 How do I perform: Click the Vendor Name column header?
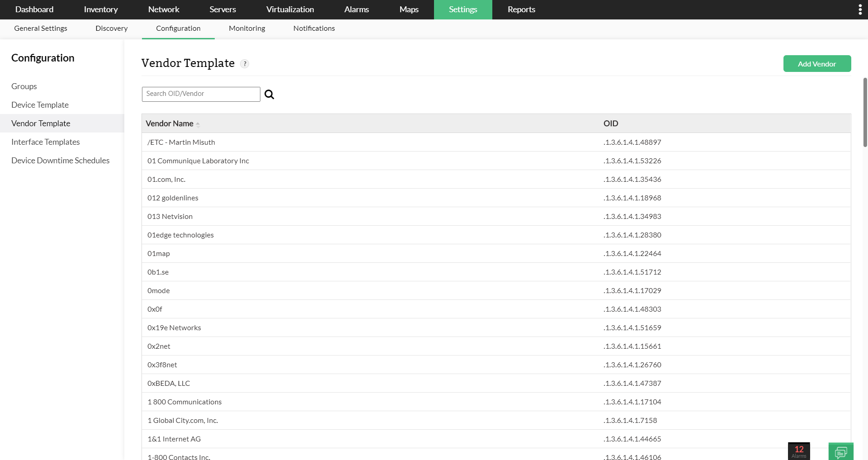click(x=170, y=123)
